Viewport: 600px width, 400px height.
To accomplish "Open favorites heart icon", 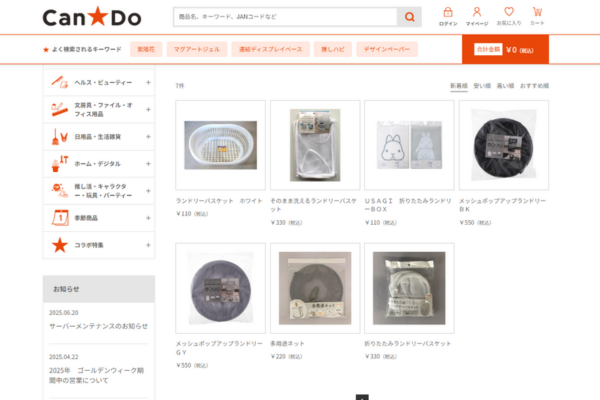I will click(509, 11).
